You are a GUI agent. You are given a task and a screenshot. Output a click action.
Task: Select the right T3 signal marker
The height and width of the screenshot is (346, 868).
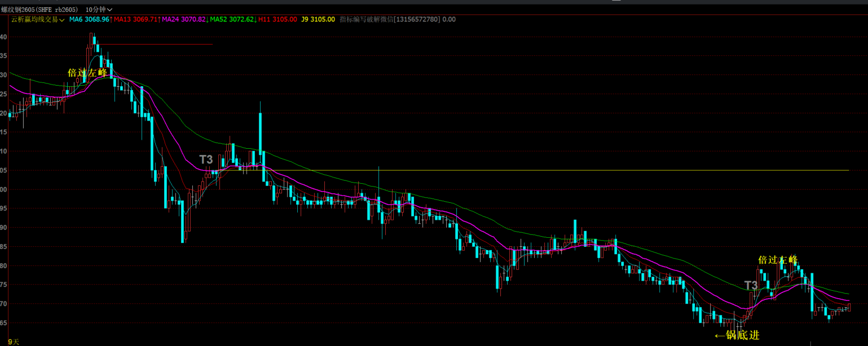click(x=751, y=285)
